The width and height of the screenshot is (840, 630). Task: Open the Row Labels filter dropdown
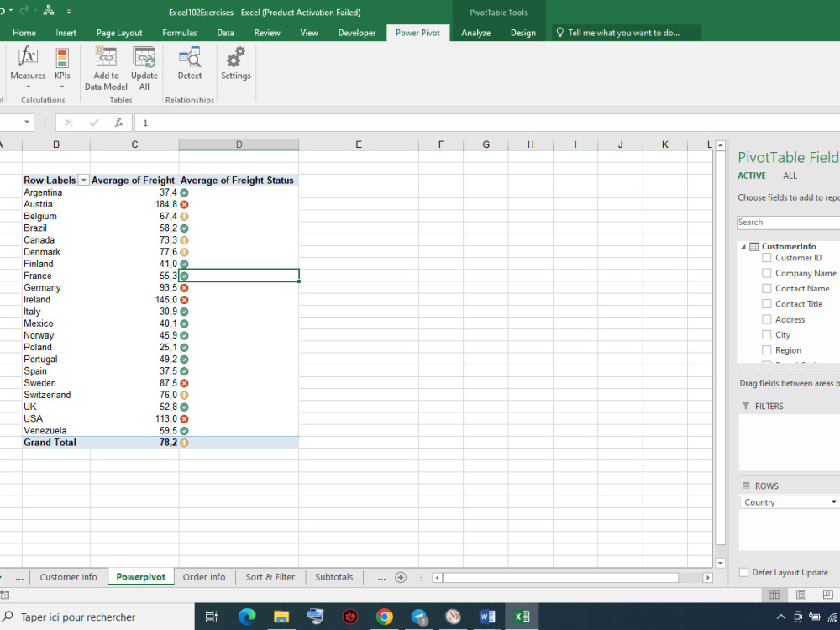tap(83, 181)
